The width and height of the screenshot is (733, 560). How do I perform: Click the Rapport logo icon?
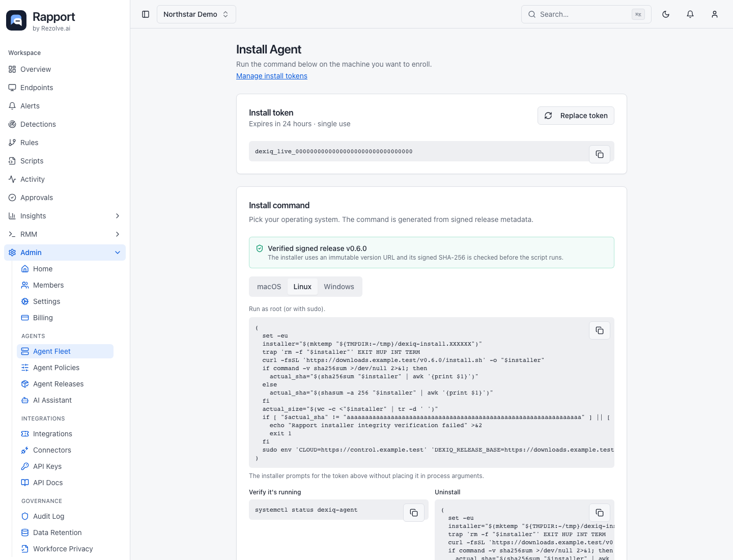(16, 20)
